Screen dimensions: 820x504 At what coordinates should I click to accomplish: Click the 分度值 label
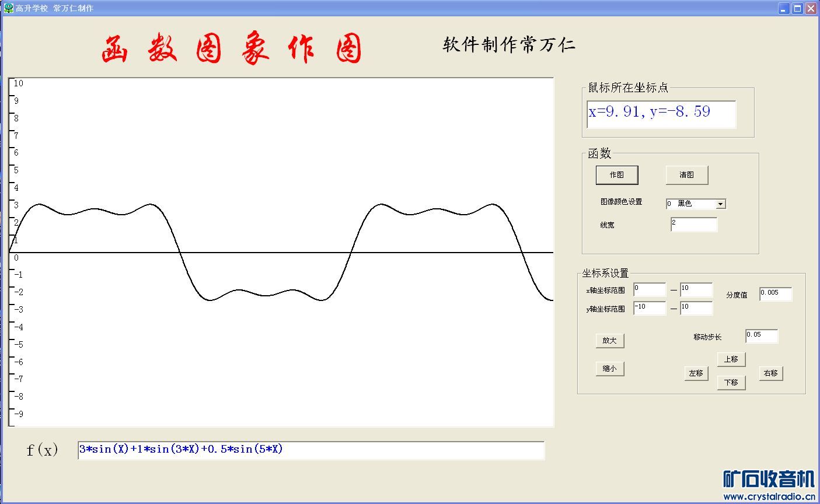tap(737, 295)
